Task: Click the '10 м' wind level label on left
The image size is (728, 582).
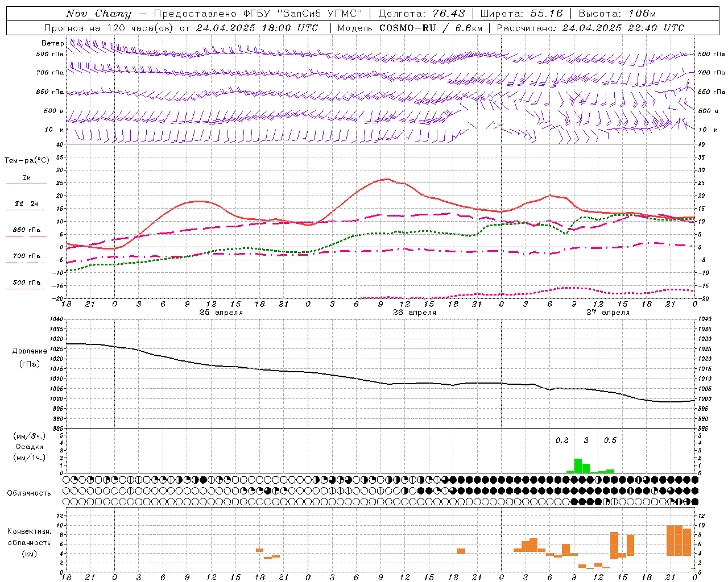Action: click(x=55, y=130)
